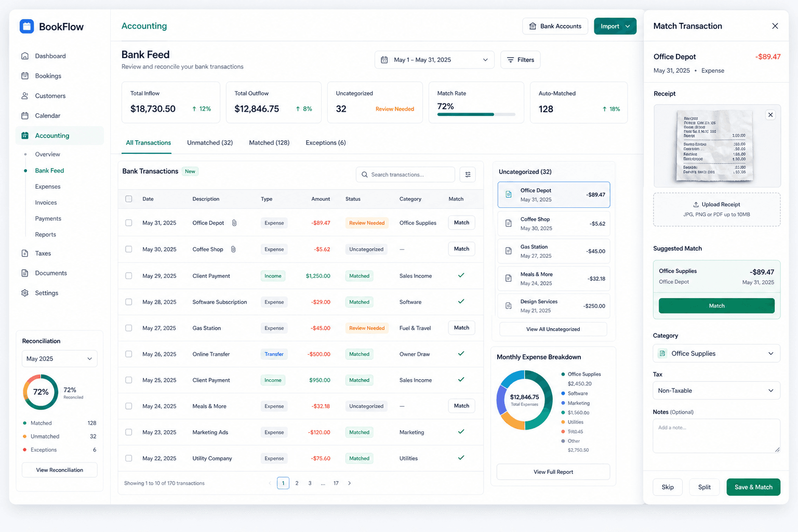The image size is (798, 532).
Task: Click View Reconciliation button
Action: [60, 470]
